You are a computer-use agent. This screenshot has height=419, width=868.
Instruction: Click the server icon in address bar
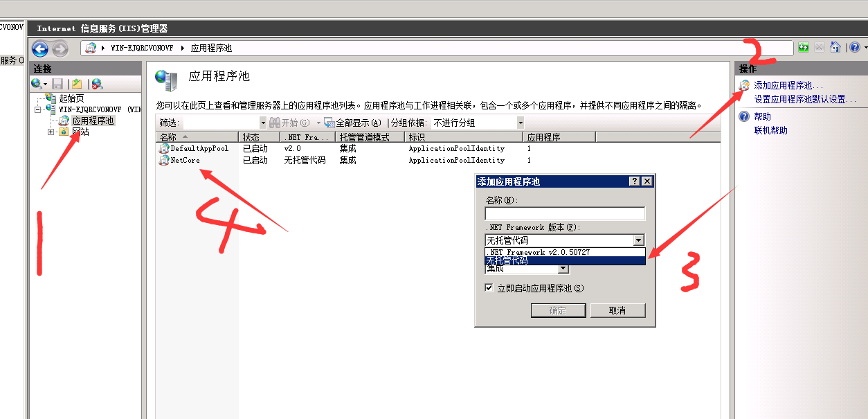[x=91, y=48]
